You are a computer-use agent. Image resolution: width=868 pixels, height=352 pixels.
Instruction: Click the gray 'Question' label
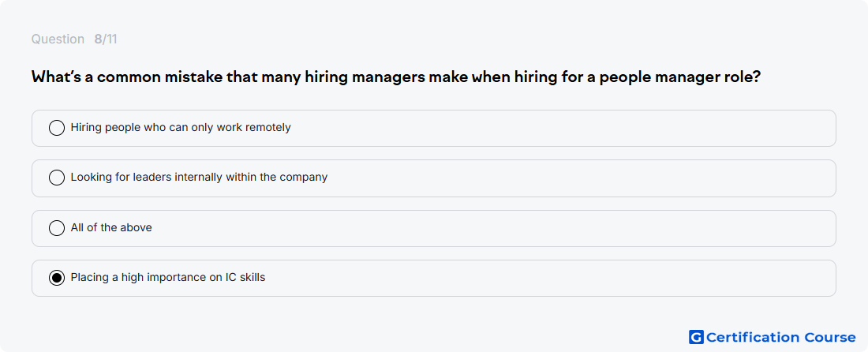(58, 39)
